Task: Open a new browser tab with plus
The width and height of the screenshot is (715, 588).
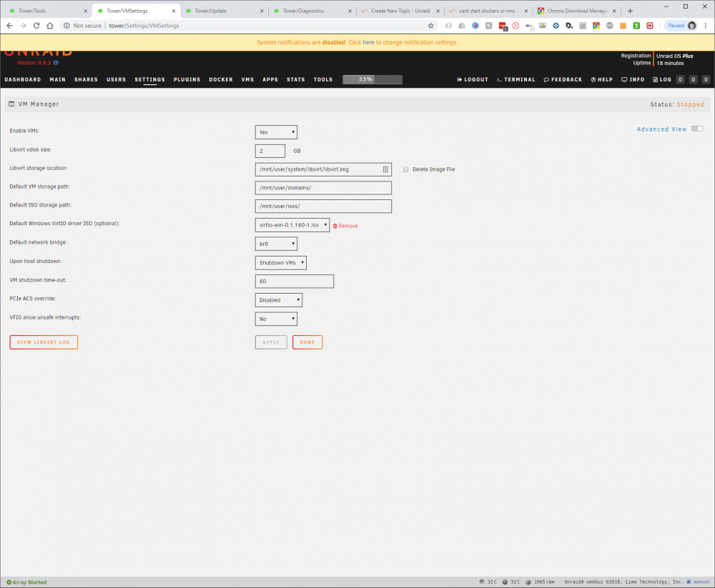Action: coord(630,11)
